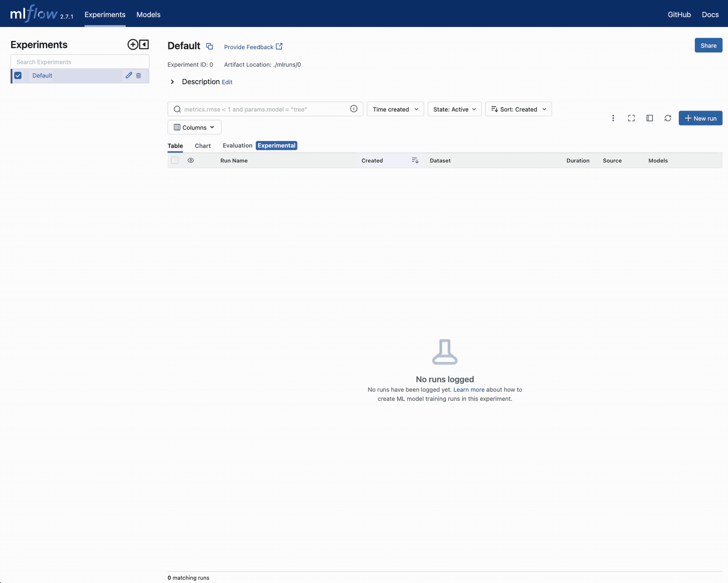Viewport: 728px width, 583px height.
Task: Toggle the side panel layout icon
Action: click(650, 118)
